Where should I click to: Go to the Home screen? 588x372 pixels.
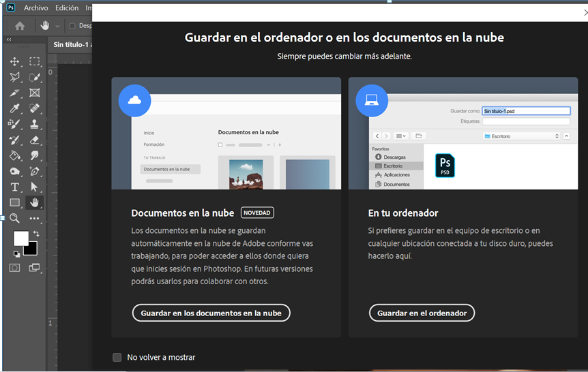click(20, 26)
